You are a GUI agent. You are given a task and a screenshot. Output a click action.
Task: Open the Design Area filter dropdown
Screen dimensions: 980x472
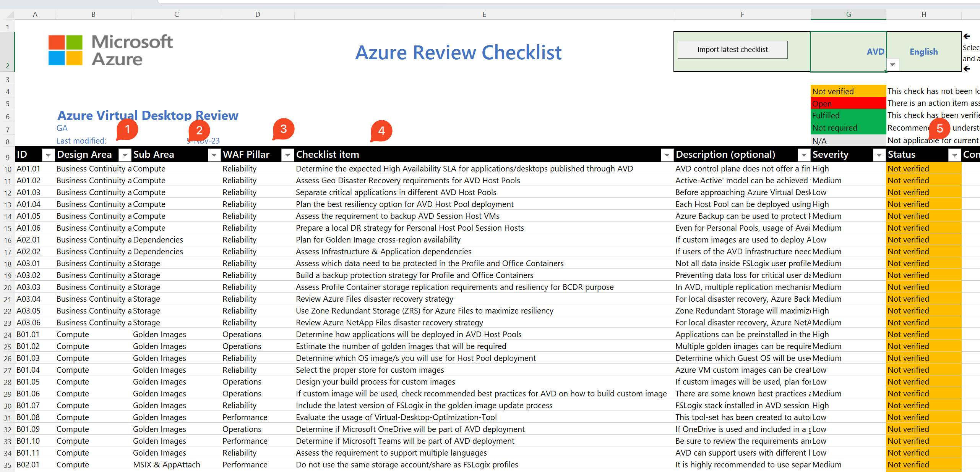tap(125, 155)
